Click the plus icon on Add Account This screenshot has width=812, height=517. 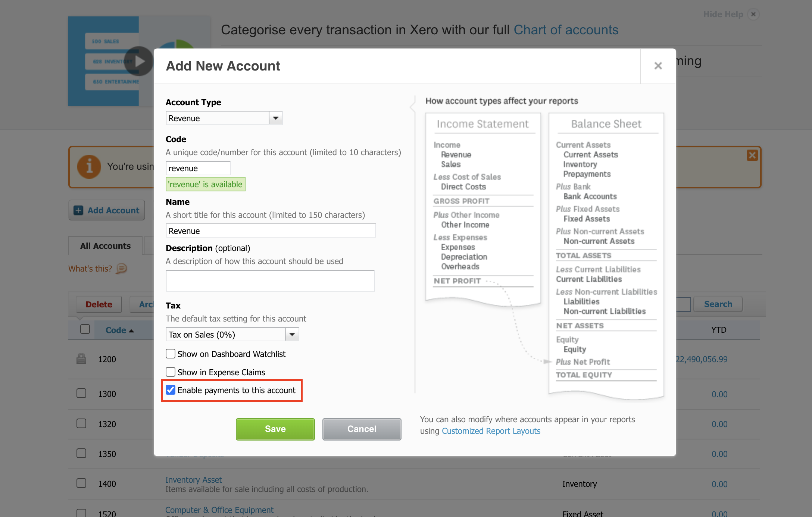[x=78, y=210]
